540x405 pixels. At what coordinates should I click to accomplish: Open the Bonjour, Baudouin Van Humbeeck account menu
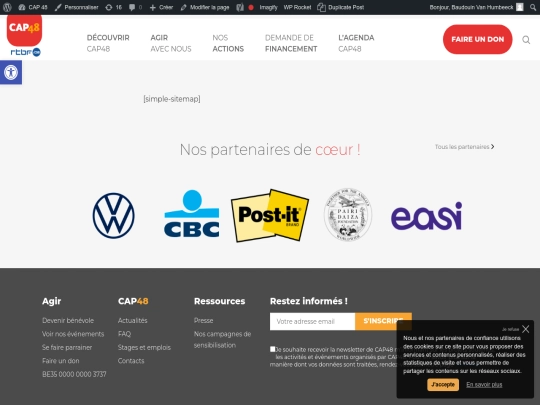pyautogui.click(x=476, y=7)
